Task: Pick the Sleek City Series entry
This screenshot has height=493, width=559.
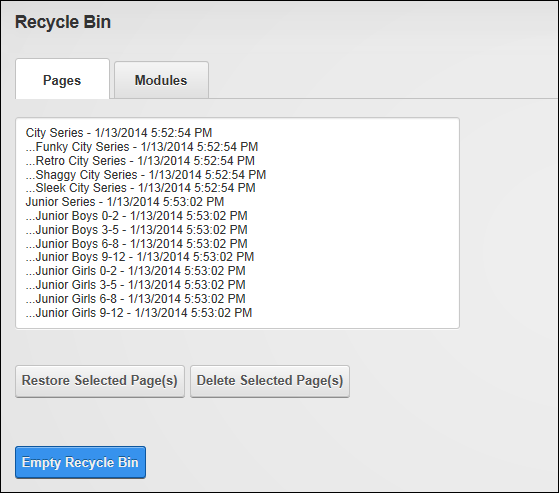Action: (140, 188)
